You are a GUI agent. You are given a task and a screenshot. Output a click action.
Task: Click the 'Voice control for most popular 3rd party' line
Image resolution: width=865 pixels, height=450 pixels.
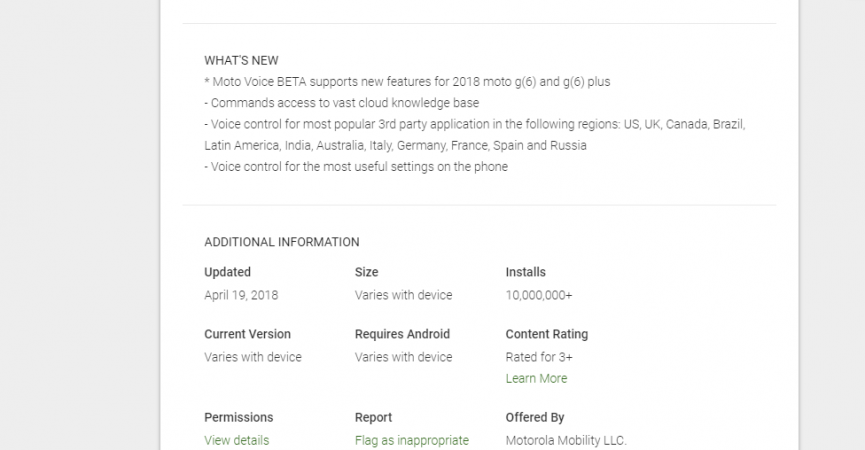(x=474, y=124)
